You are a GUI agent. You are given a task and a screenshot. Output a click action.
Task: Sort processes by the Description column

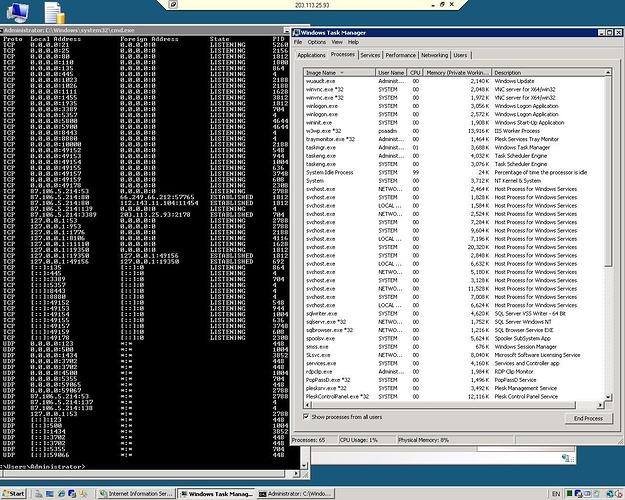coord(548,73)
